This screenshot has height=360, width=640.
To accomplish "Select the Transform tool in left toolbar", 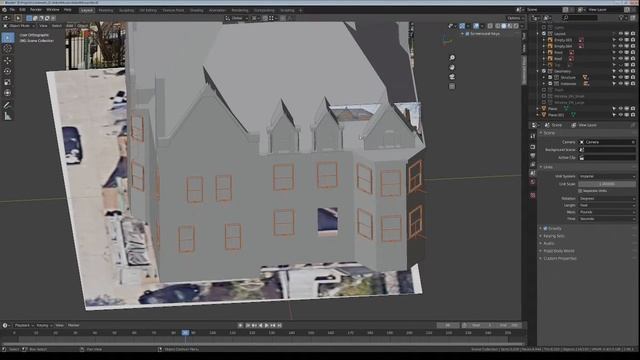I will pos(8,93).
